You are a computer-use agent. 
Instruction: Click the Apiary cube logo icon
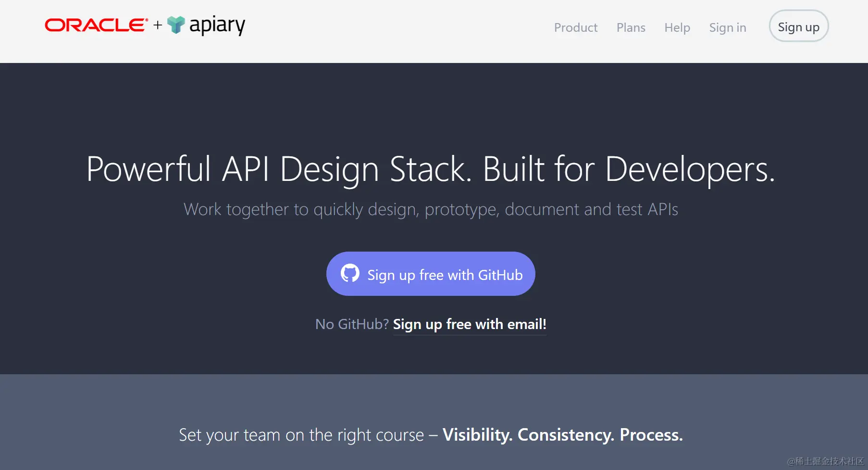pyautogui.click(x=176, y=25)
